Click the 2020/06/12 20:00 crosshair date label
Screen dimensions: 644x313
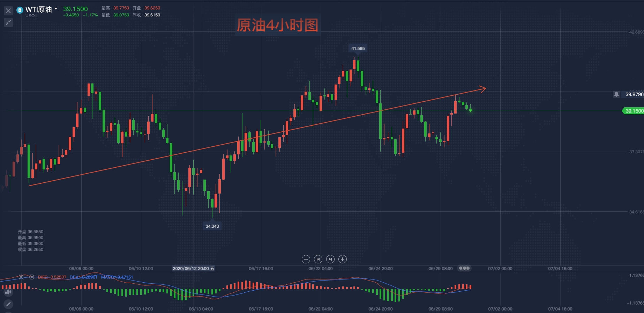[194, 269]
